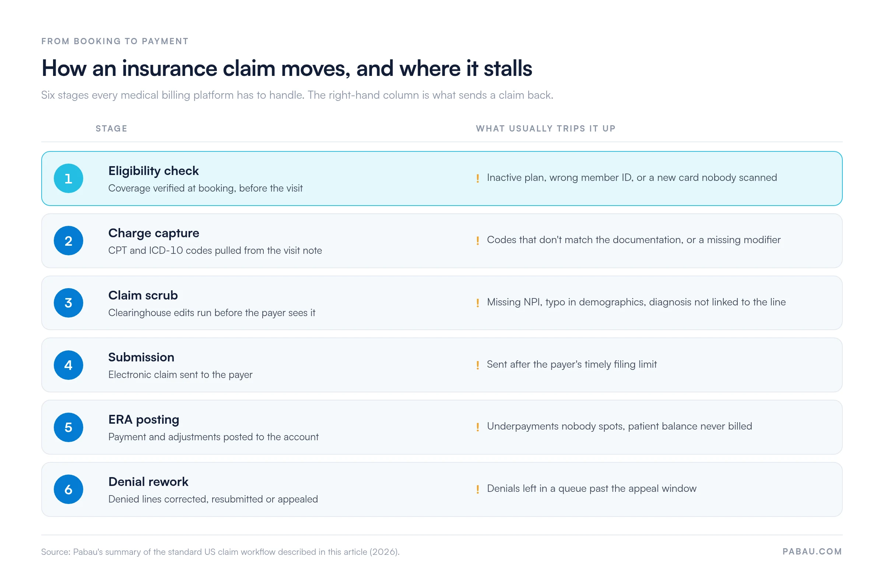Click the number 2 circle badge

(68, 241)
